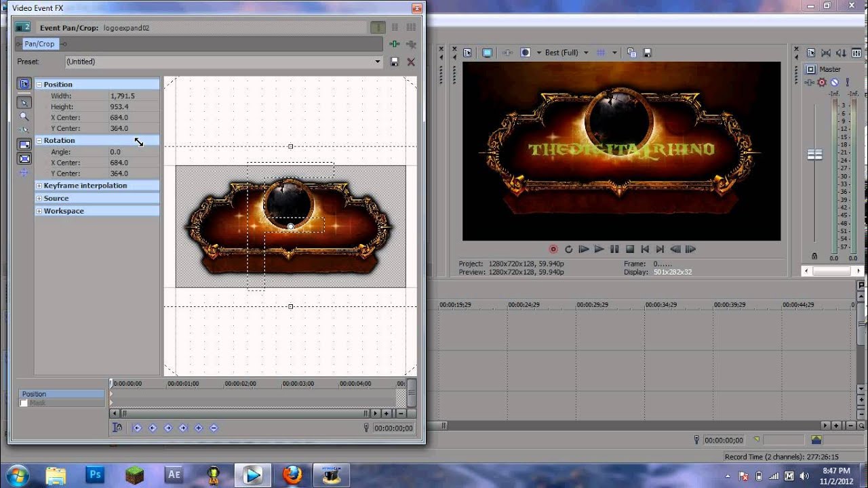The width and height of the screenshot is (868, 488).
Task: Click Remove Selected Plug-In icon
Action: point(411,44)
